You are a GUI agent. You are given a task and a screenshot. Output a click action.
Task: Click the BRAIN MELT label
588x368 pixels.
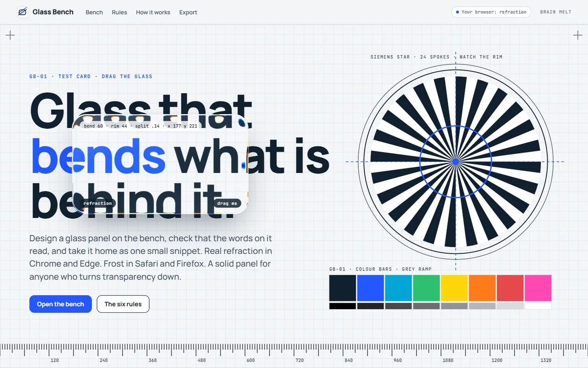pyautogui.click(x=556, y=12)
